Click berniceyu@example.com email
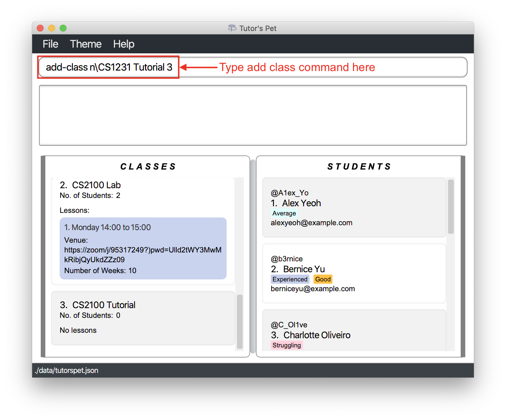Image resolution: width=506 pixels, height=420 pixels. point(313,289)
